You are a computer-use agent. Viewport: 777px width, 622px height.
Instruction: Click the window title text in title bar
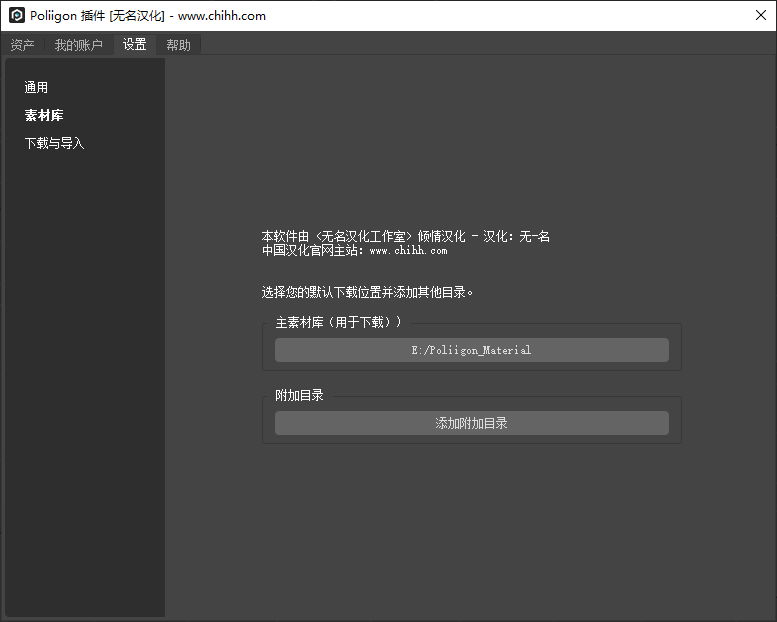148,16
